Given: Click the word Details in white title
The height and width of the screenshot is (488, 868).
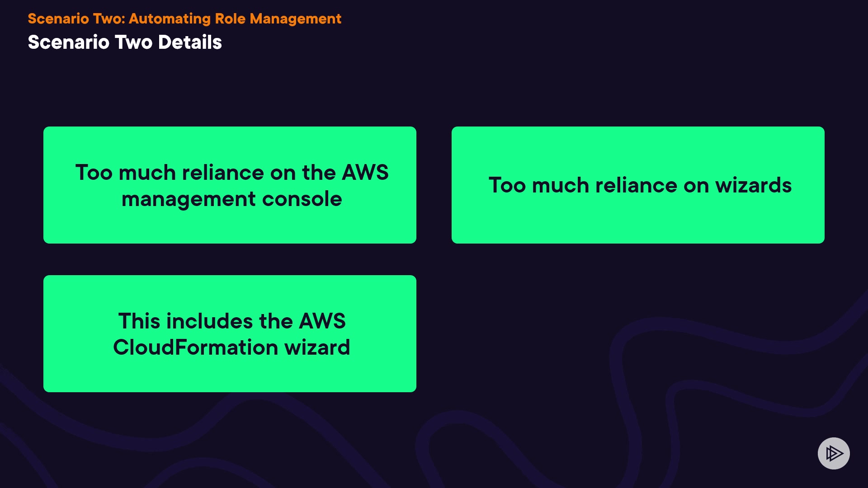Looking at the screenshot, I should [190, 42].
